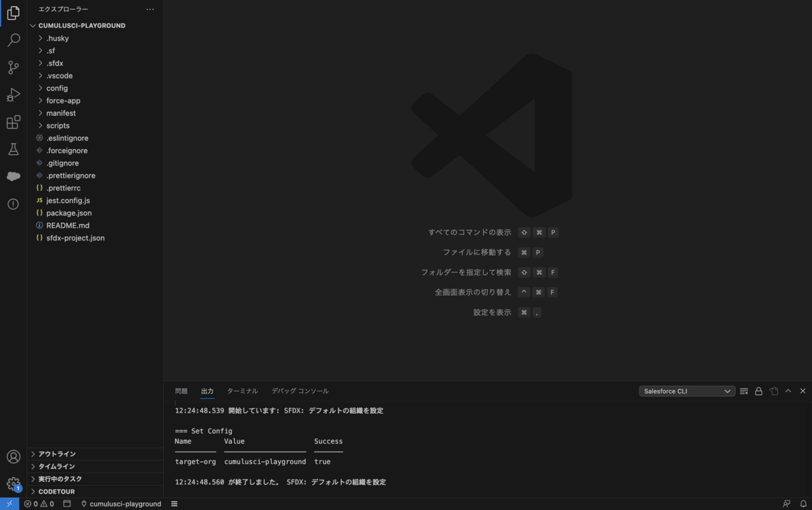Image resolution: width=812 pixels, height=510 pixels.
Task: Open the Testing beaker view
Action: (x=13, y=149)
